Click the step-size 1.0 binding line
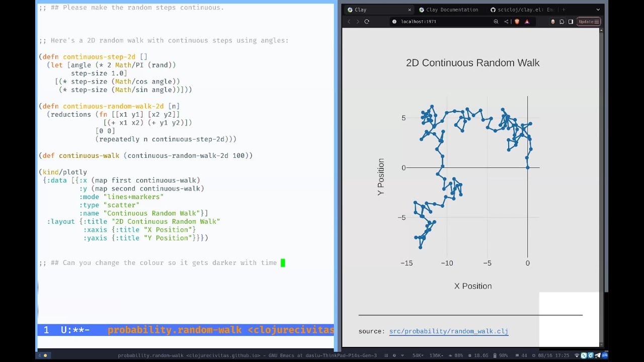Viewport: 644px width, 362px height. [99, 73]
